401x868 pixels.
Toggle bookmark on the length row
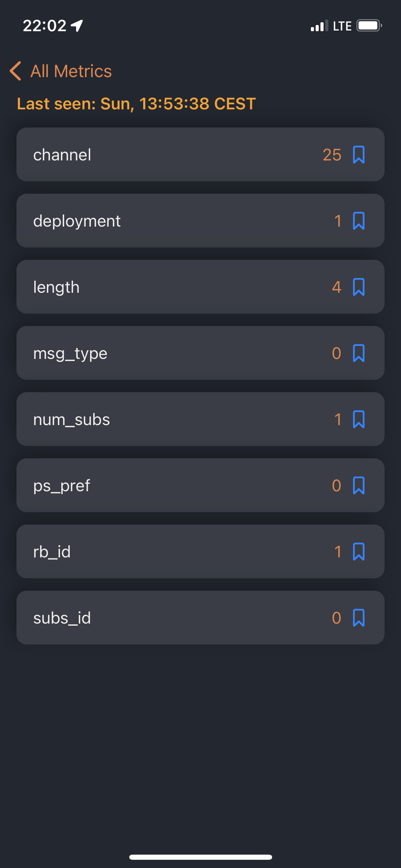point(359,287)
